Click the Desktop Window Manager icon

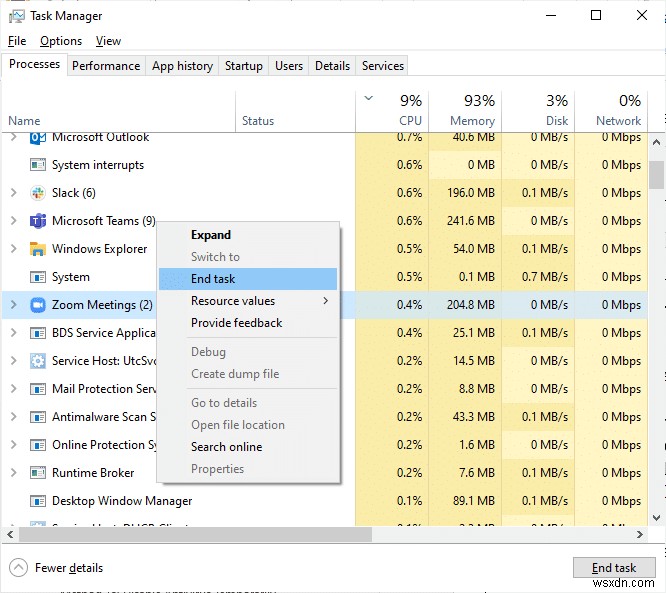[38, 501]
